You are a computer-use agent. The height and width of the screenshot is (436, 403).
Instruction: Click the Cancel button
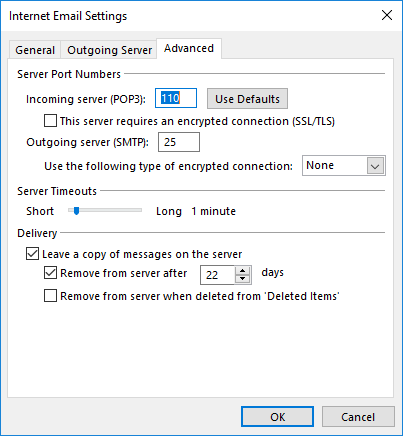358,417
